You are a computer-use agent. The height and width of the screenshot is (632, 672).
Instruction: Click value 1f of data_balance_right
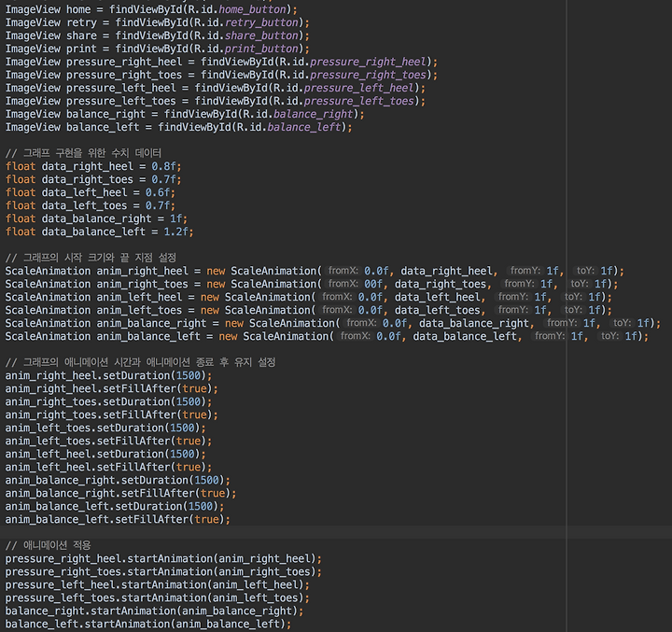tap(175, 218)
